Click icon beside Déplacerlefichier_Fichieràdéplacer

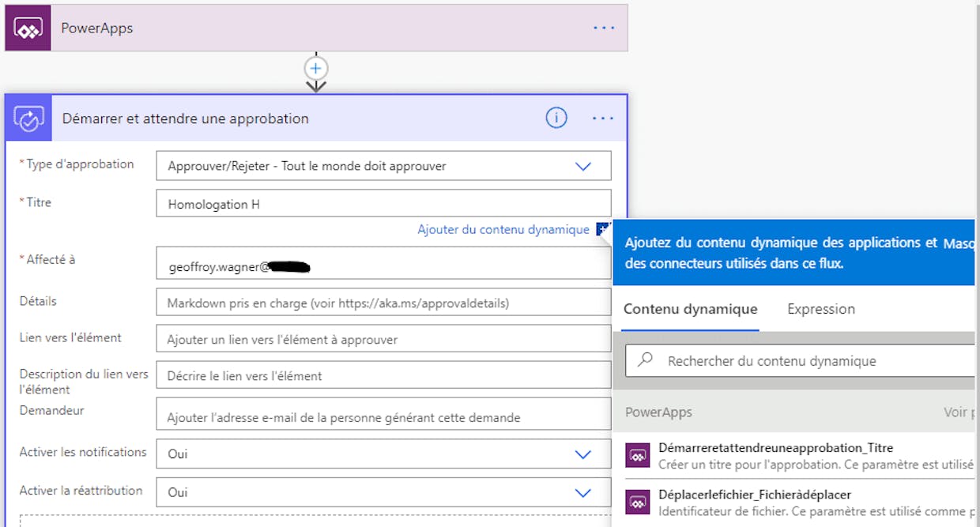point(638,503)
